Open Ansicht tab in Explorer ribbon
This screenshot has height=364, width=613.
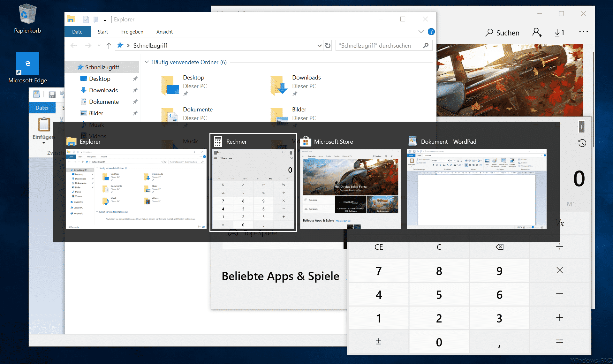click(164, 32)
